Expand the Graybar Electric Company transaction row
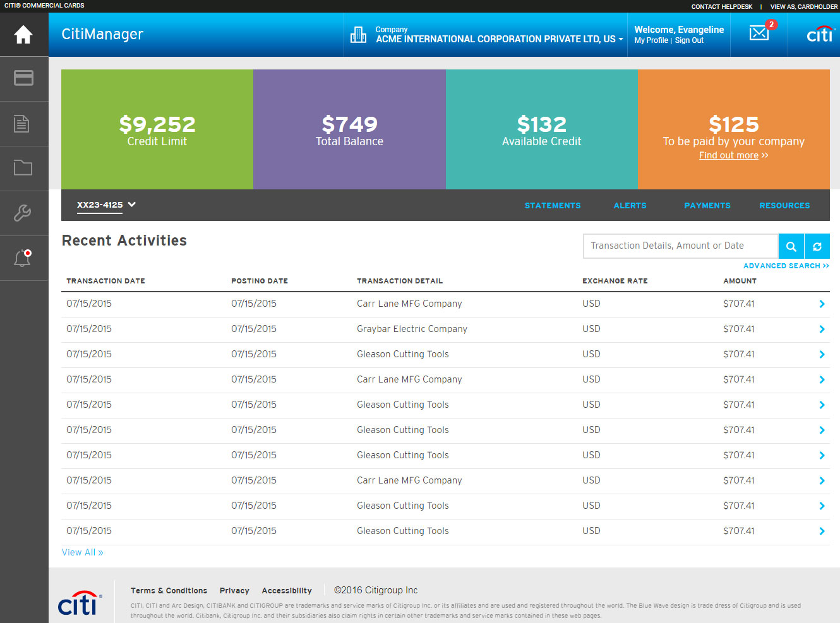This screenshot has width=840, height=623. [x=821, y=329]
